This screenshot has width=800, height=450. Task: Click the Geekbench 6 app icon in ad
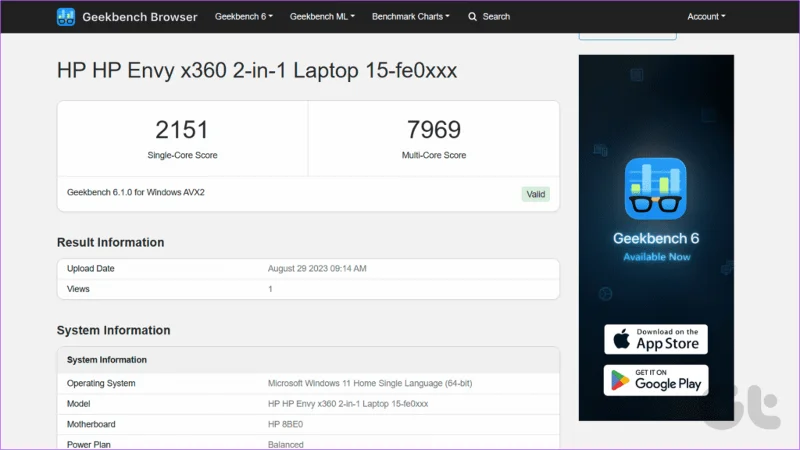click(656, 189)
